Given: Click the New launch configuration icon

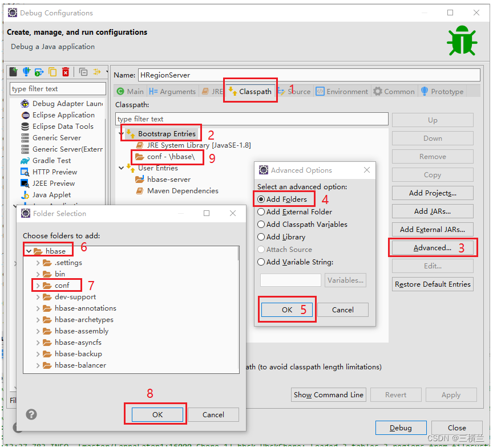Looking at the screenshot, I should (x=14, y=72).
